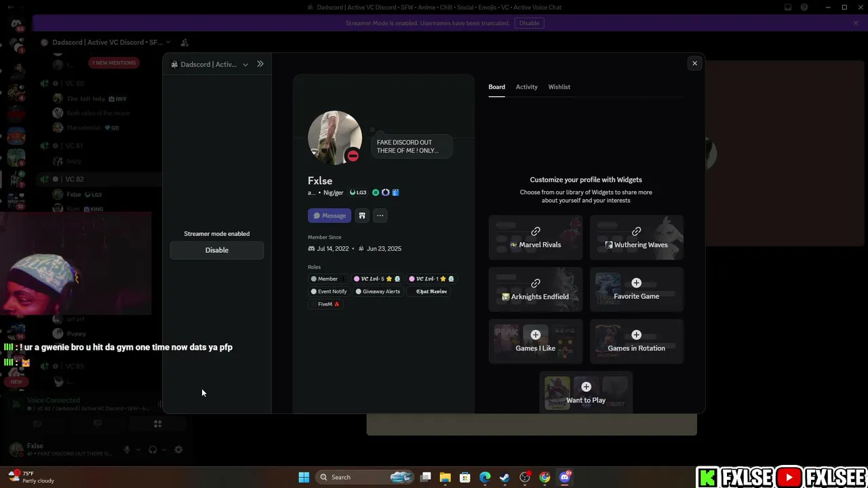Open the custom status bubble
Image resolution: width=868 pixels, height=488 pixels.
[412, 146]
